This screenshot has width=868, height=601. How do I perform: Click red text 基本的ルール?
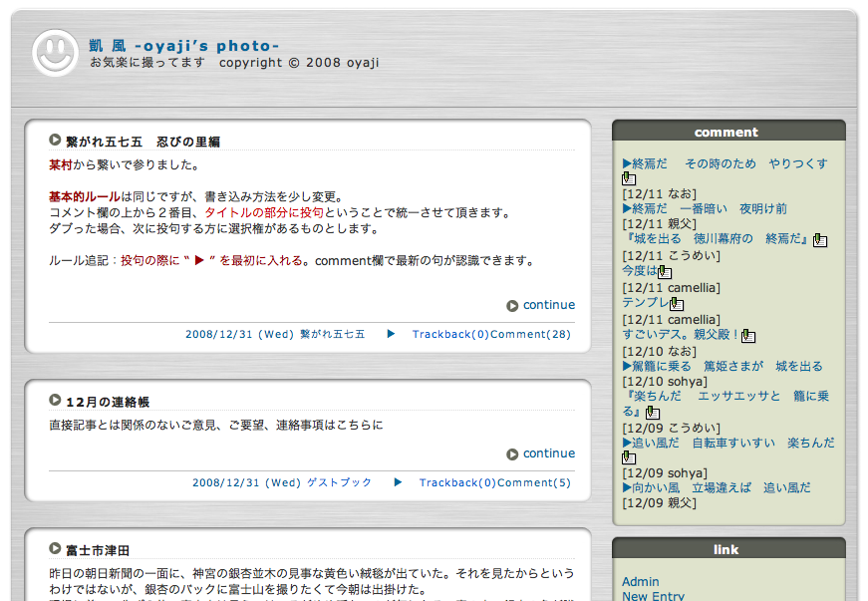point(85,197)
